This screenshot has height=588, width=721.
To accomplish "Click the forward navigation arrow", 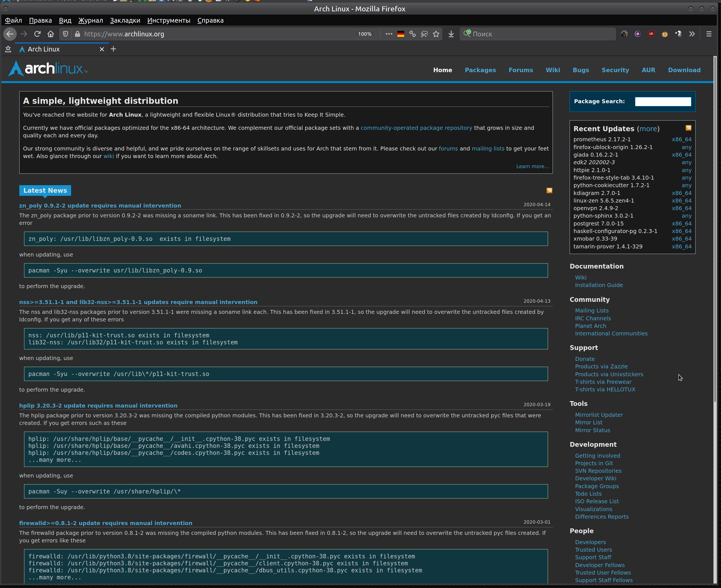I will [24, 34].
